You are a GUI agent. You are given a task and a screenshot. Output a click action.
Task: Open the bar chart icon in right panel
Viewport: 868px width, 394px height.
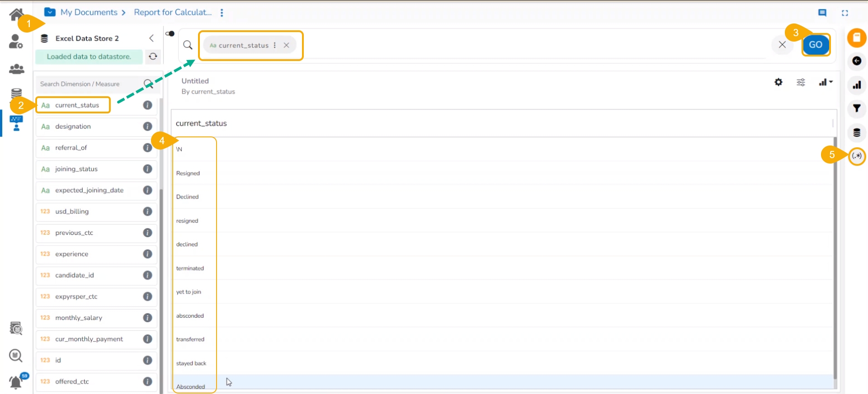click(857, 85)
